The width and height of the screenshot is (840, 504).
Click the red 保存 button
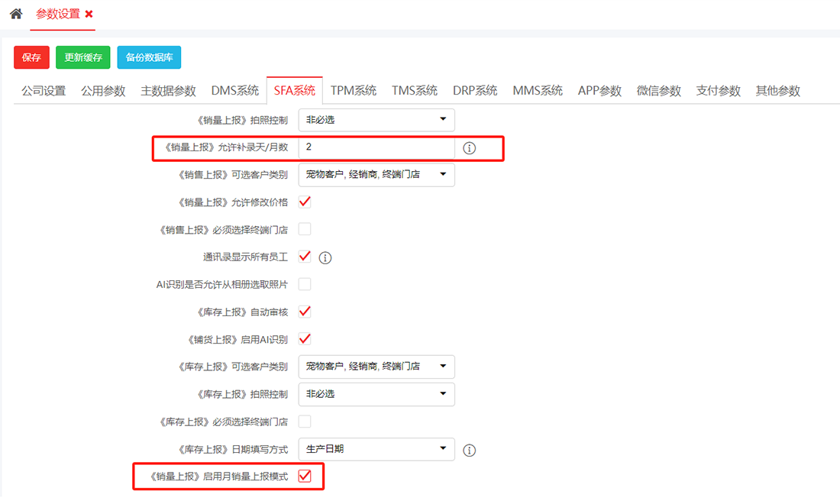[x=31, y=57]
